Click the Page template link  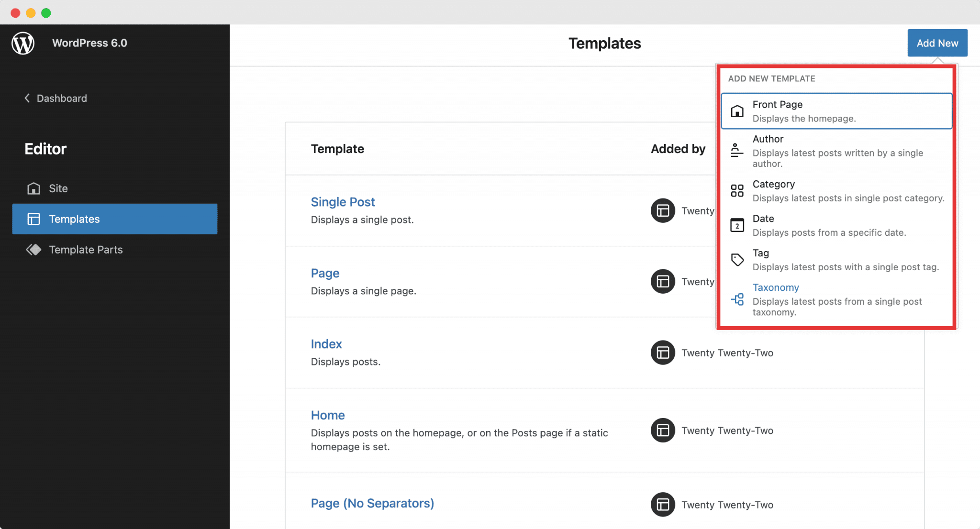tap(324, 273)
